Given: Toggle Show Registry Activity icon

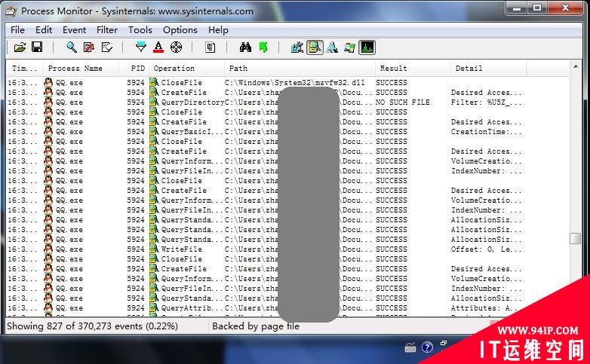Looking at the screenshot, I should click(x=297, y=47).
